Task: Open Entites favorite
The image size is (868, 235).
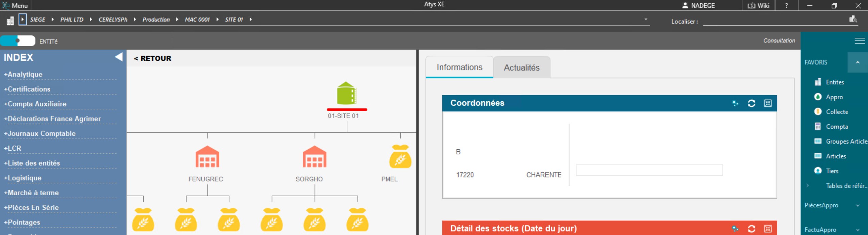Action: coord(829,82)
